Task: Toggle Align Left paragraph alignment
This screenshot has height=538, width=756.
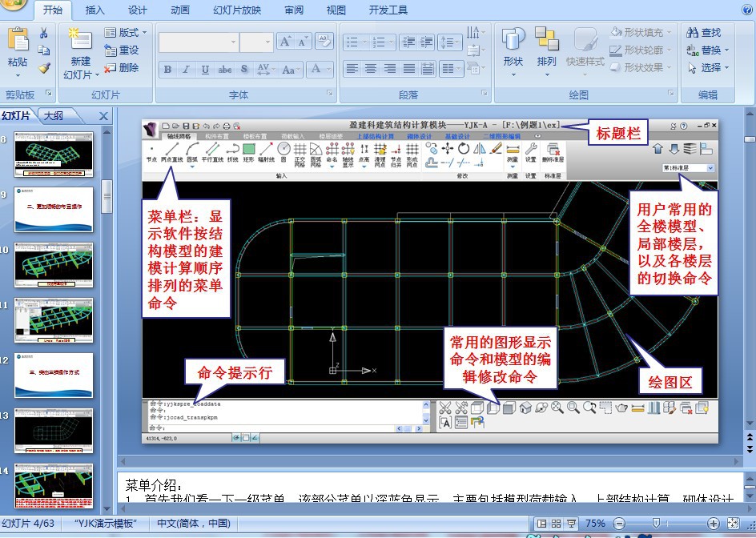Action: pyautogui.click(x=352, y=69)
